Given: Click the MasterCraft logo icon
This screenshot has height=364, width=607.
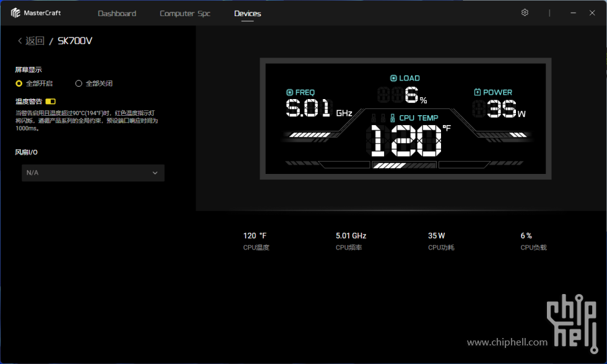Looking at the screenshot, I should point(15,13).
